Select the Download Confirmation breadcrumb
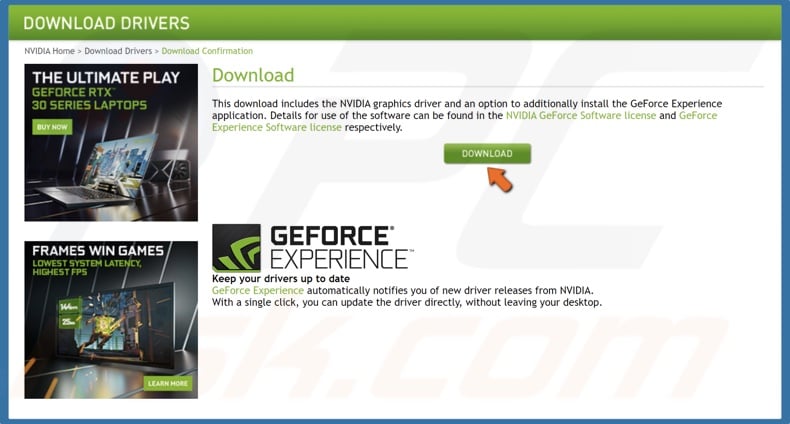790x424 pixels. tap(207, 51)
